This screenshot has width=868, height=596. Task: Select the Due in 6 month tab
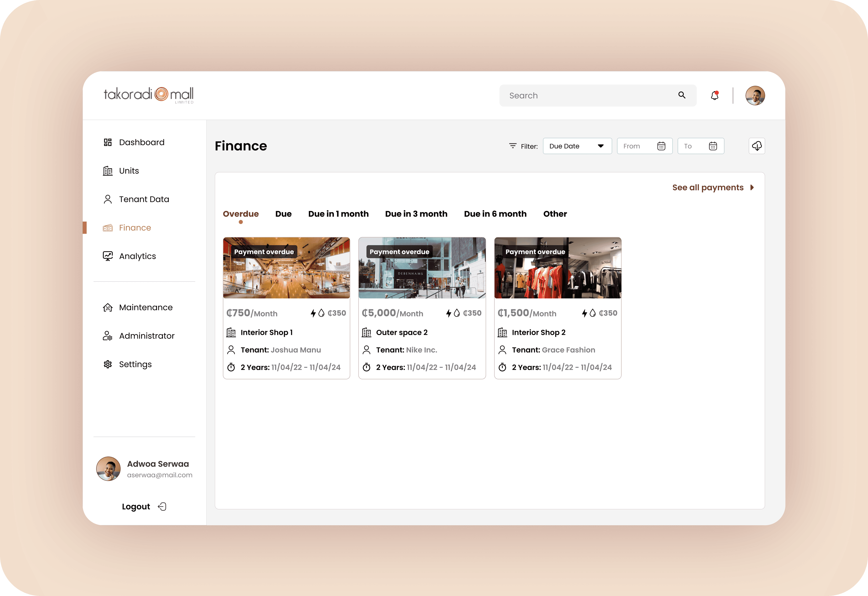[x=495, y=214]
